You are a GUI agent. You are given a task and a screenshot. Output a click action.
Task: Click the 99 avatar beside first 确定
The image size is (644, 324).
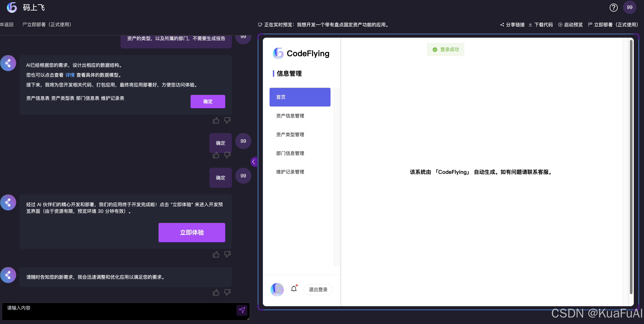click(243, 141)
